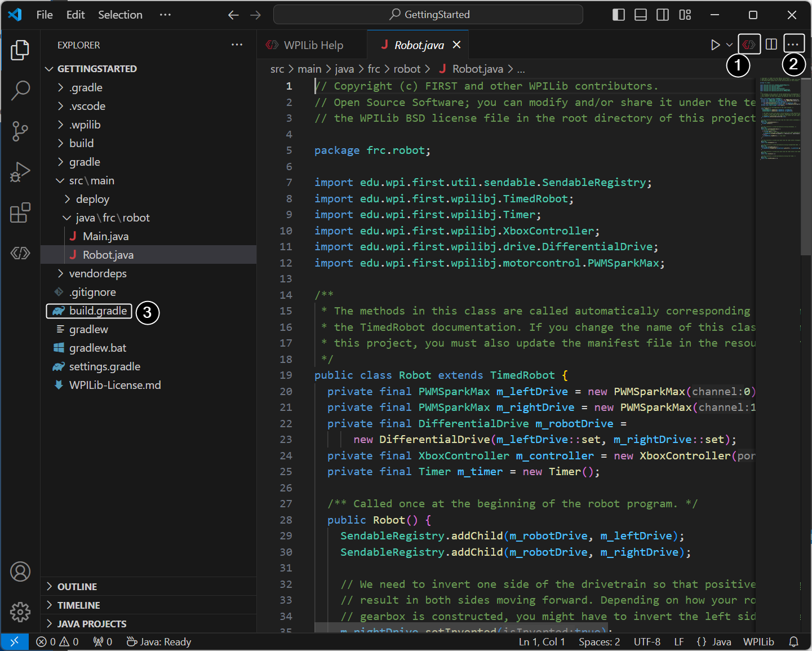Toggle the primary side bar visibility
The width and height of the screenshot is (812, 651).
(618, 15)
